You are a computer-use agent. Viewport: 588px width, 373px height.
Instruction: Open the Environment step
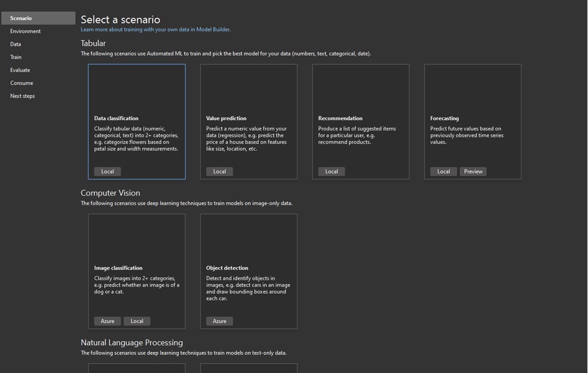coord(25,31)
